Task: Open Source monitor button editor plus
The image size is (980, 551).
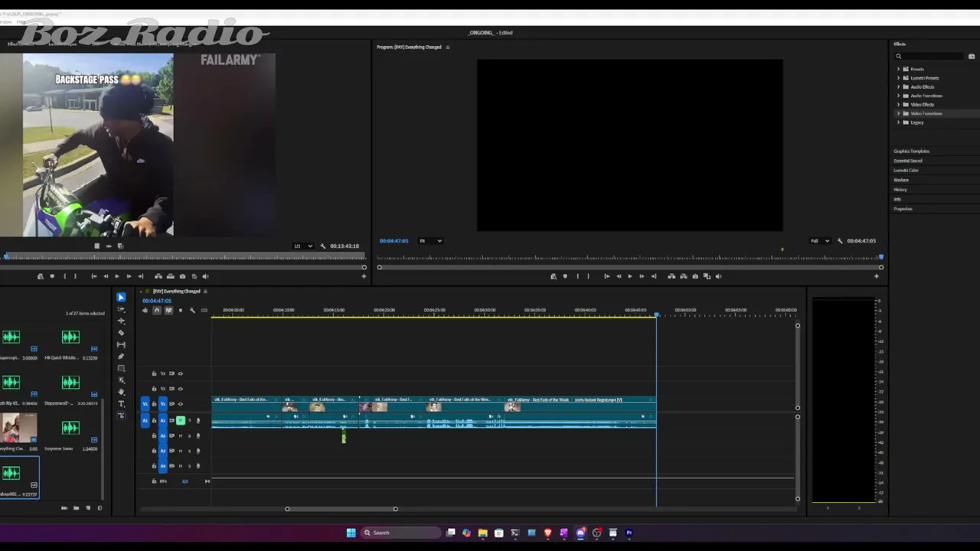Action: (364, 276)
